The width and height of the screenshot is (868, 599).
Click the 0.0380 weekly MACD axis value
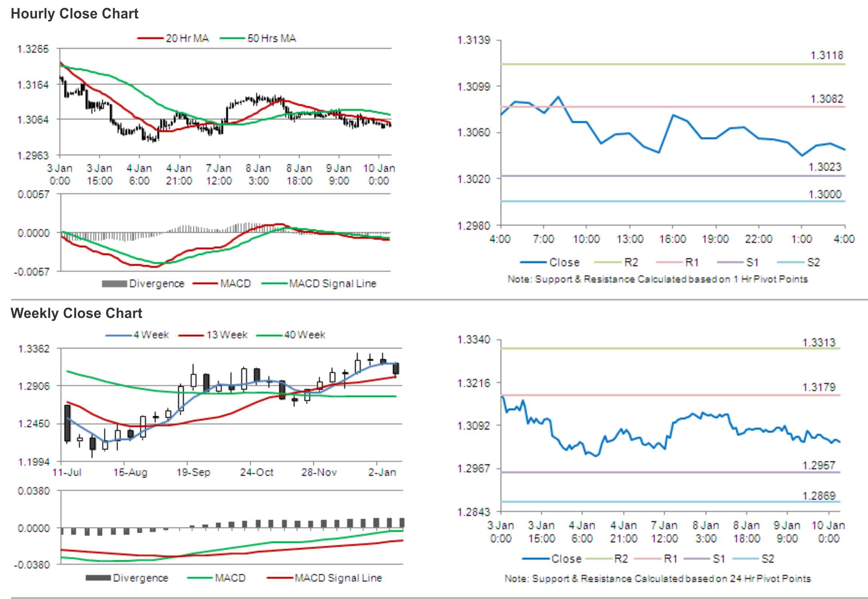(x=33, y=491)
